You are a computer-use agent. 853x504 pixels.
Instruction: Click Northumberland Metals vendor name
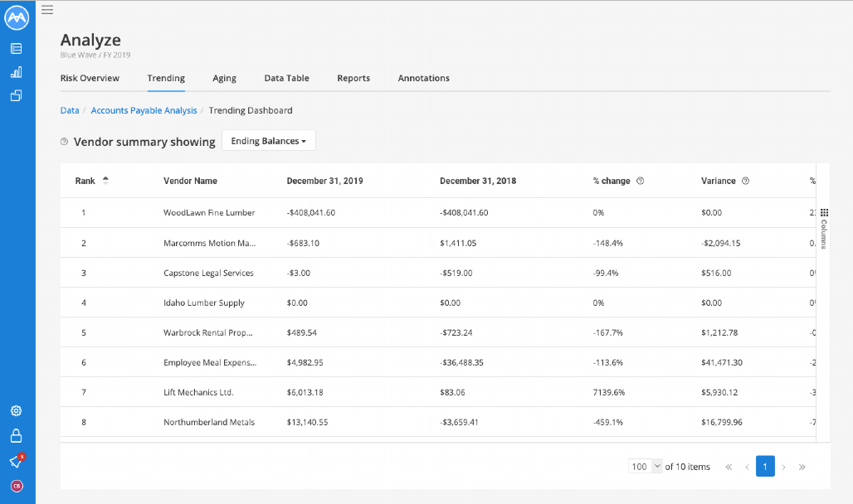coord(209,422)
